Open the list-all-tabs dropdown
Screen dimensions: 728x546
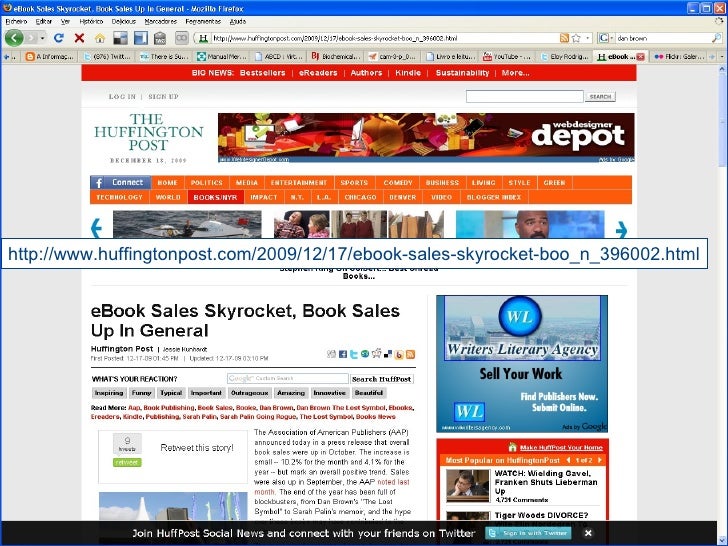pyautogui.click(x=722, y=57)
